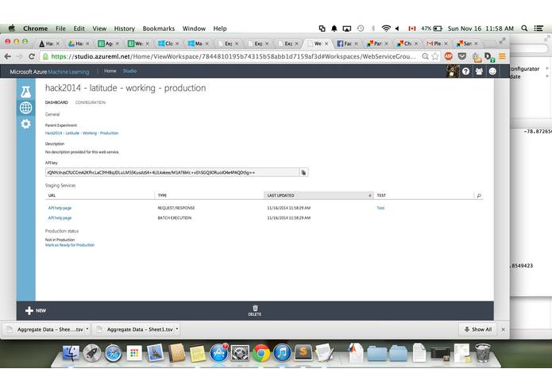Click the TYPE column header

point(209,195)
